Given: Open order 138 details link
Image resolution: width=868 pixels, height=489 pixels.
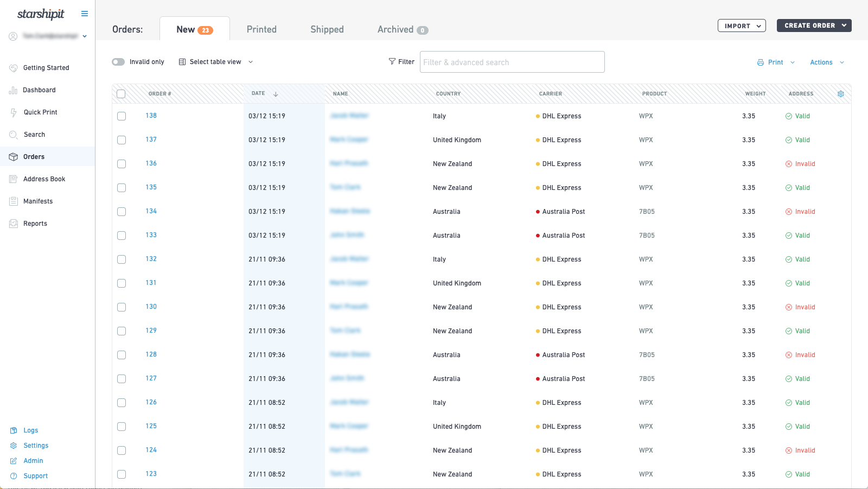Looking at the screenshot, I should pyautogui.click(x=151, y=116).
